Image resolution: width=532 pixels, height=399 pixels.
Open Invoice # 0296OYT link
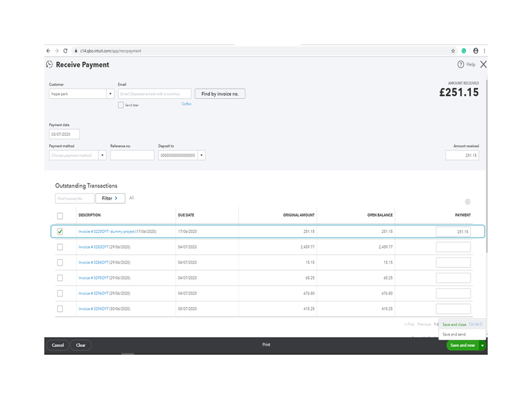(x=93, y=293)
